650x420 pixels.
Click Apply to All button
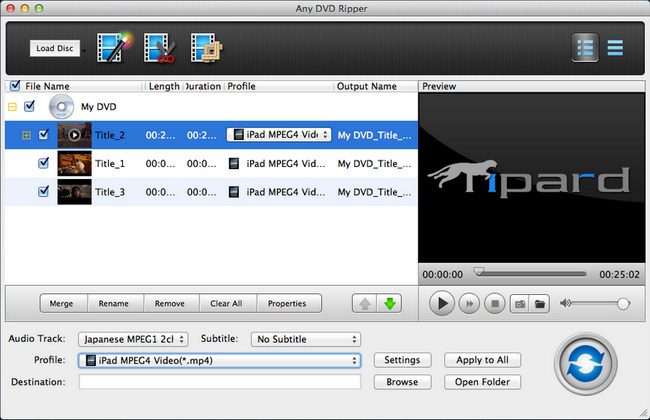coord(483,360)
